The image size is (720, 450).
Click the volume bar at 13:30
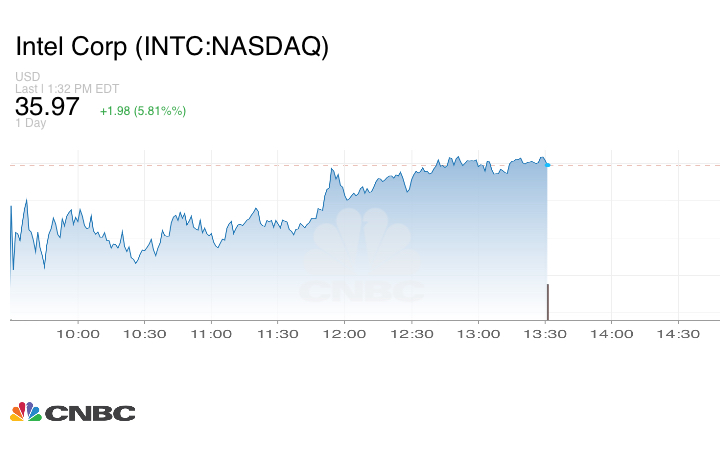pyautogui.click(x=547, y=302)
